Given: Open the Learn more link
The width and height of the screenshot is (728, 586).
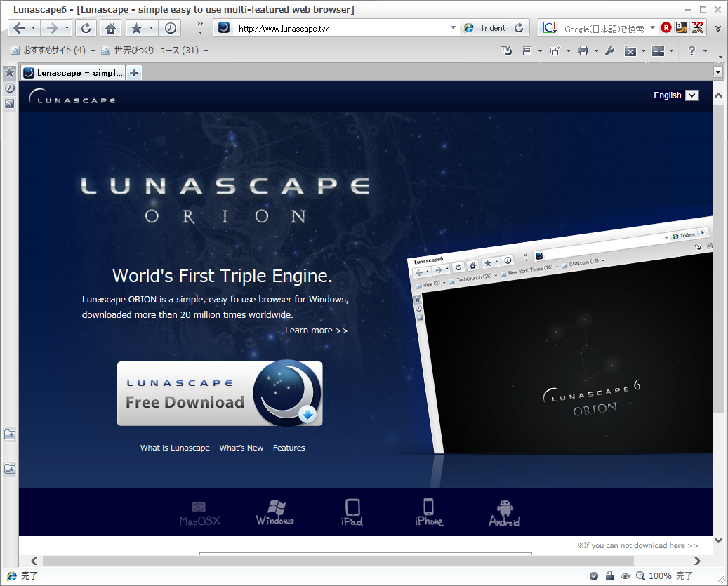Looking at the screenshot, I should 317,330.
